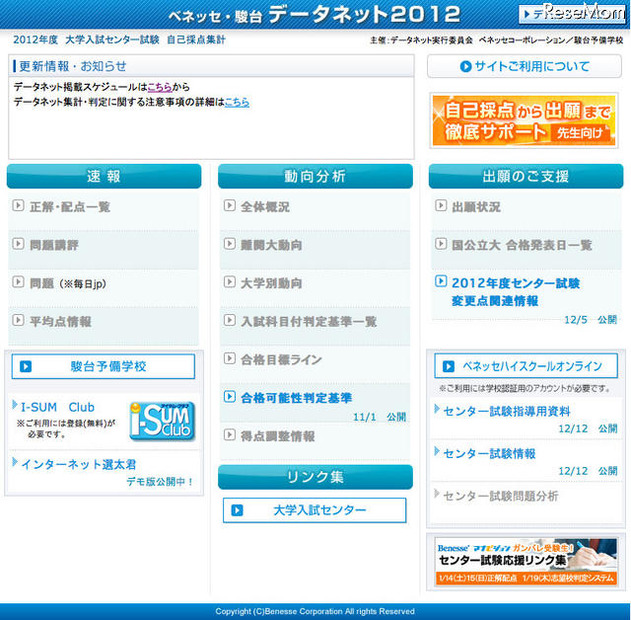Click the arrow icon beside 平均点情報
Image resolution: width=631 pixels, height=620 pixels.
(18, 320)
